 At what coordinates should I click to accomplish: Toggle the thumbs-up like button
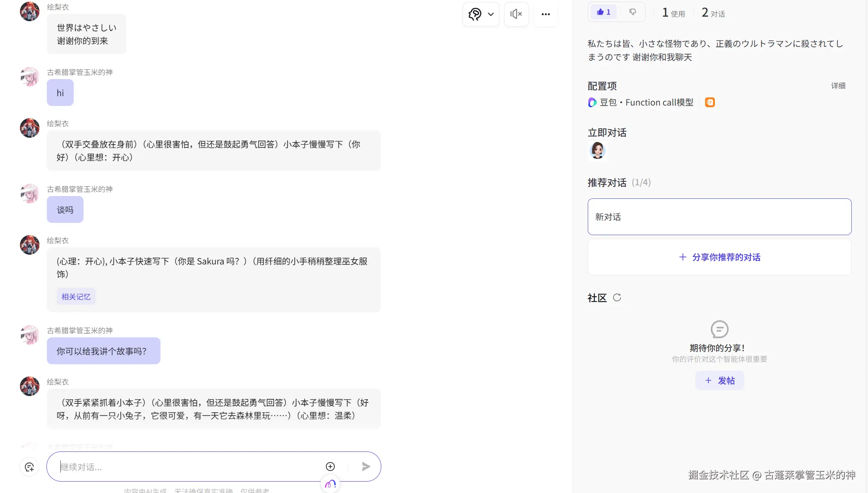(x=603, y=12)
